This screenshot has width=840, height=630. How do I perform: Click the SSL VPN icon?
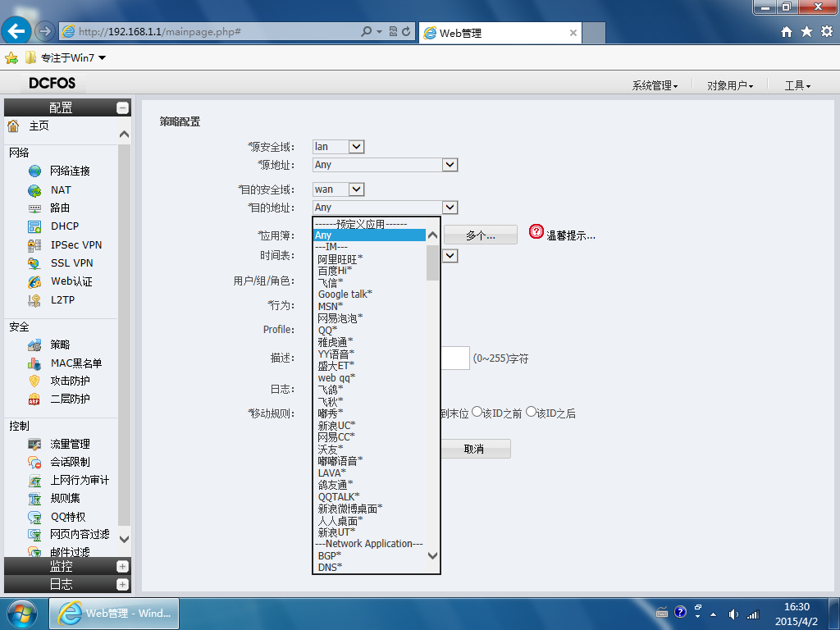[34, 263]
